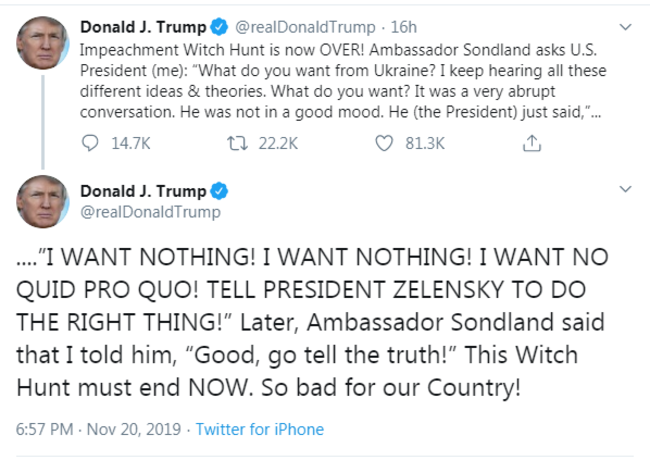Image resolution: width=650 pixels, height=460 pixels.
Task: Open Donald J. Trump name in first tweet
Action: [142, 27]
